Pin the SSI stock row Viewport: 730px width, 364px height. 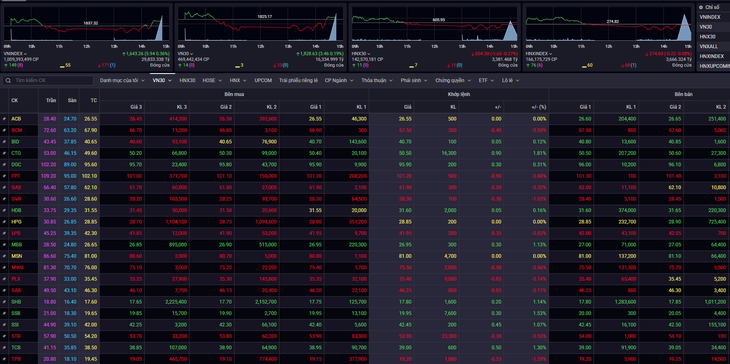pyautogui.click(x=4, y=325)
